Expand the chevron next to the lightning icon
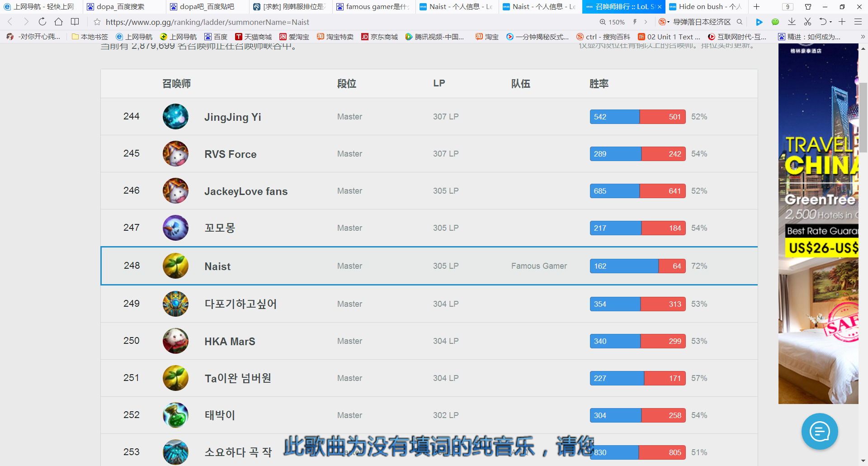Image resolution: width=868 pixels, height=466 pixels. (646, 22)
